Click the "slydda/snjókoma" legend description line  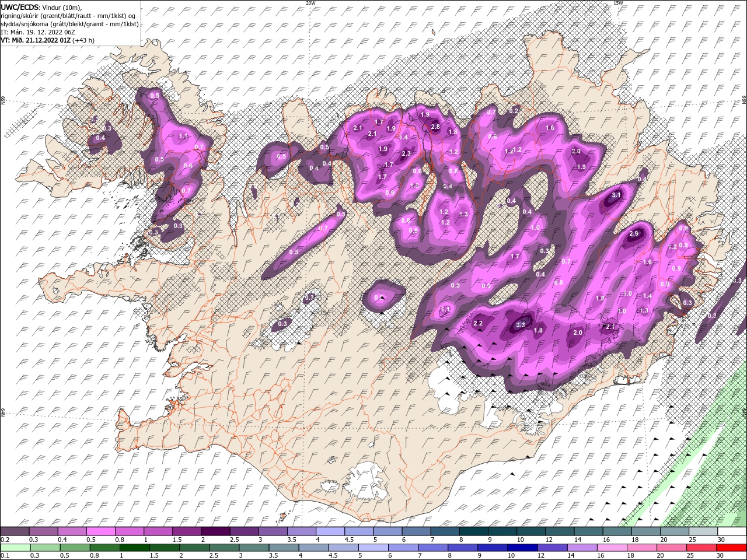[69, 23]
